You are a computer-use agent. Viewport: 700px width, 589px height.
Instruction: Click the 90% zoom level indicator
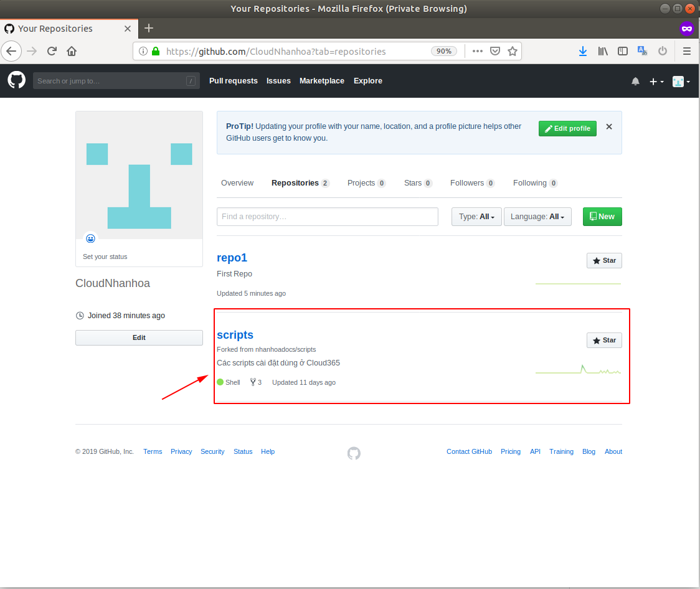click(x=444, y=51)
